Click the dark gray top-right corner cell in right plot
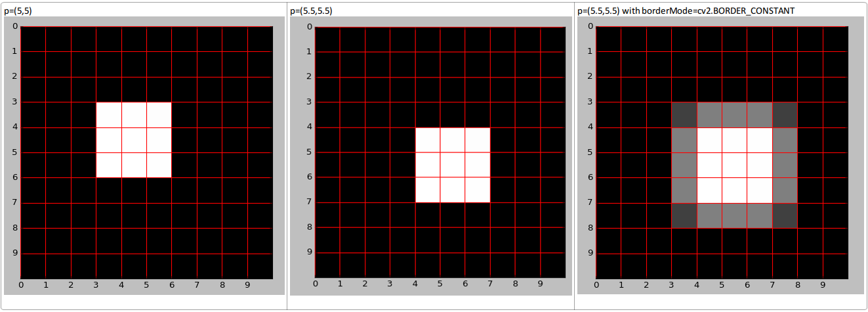This screenshot has width=868, height=312. click(x=785, y=115)
